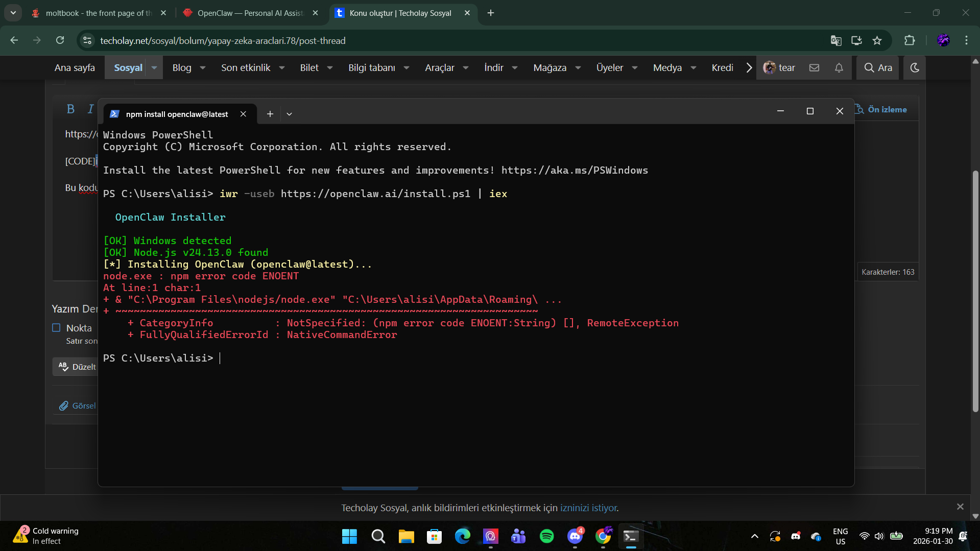
Task: Open the browser extensions puzzle icon
Action: tap(910, 40)
